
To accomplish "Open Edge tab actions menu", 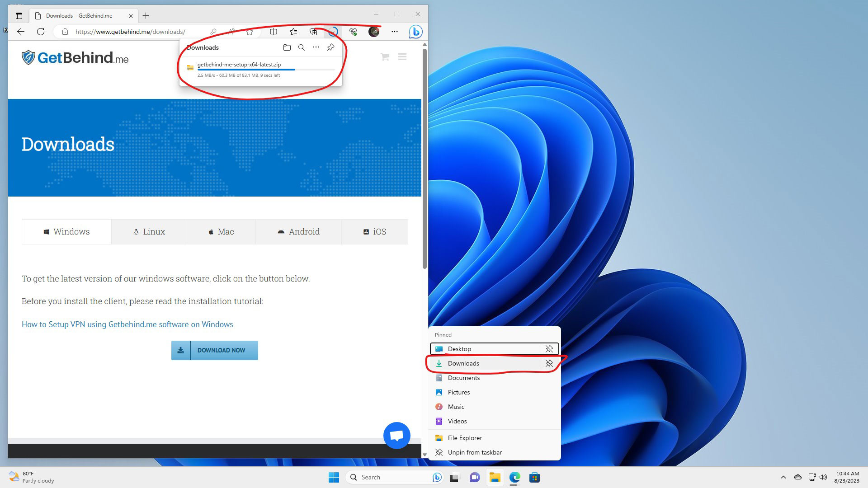I will tap(19, 16).
